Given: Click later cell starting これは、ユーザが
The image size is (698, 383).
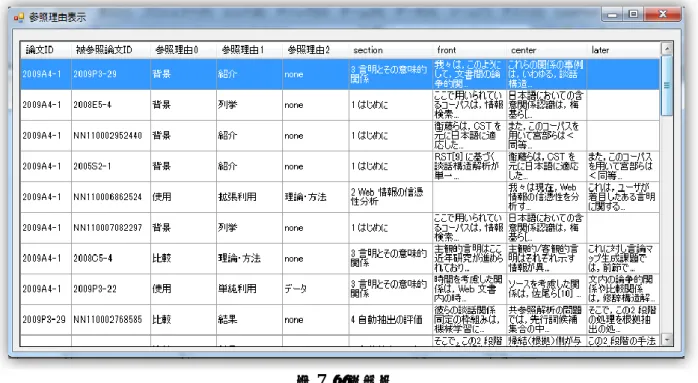Looking at the screenshot, I should (623, 197).
